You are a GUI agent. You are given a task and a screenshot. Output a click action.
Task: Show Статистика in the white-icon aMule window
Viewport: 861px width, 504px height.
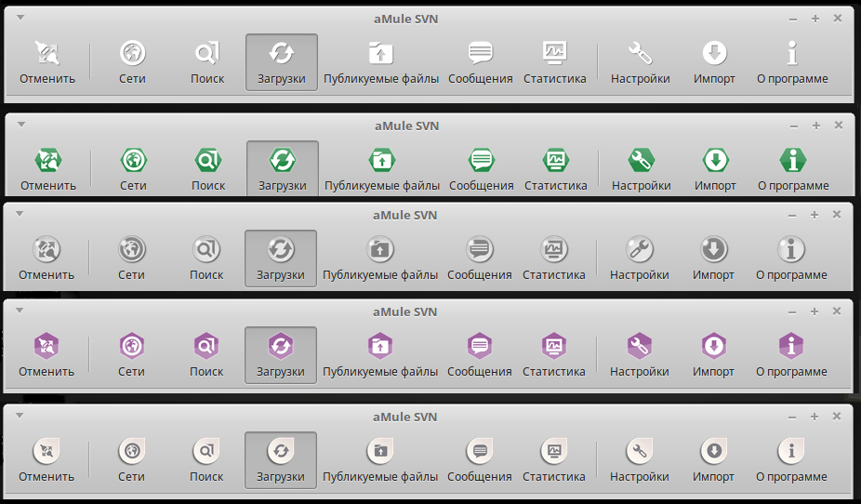(554, 62)
